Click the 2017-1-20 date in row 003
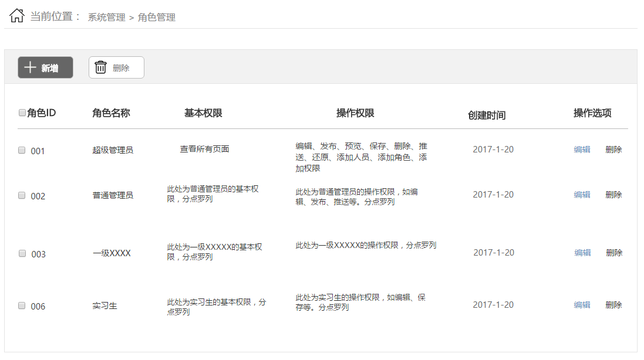Image resolution: width=644 pixels, height=360 pixels. (x=494, y=253)
